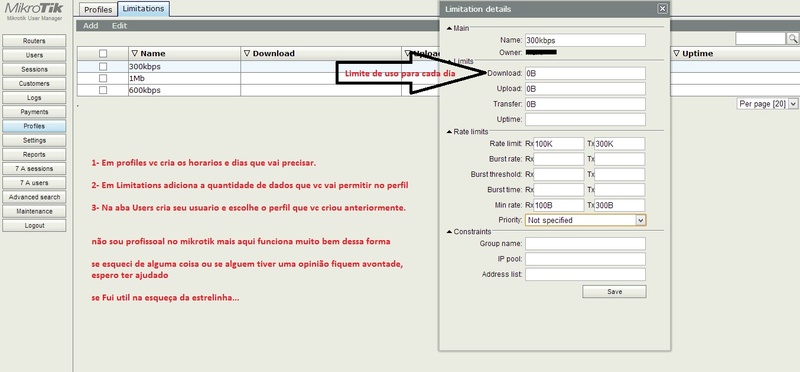800x372 pixels.
Task: Switch to the Profiles tab
Action: [98, 10]
